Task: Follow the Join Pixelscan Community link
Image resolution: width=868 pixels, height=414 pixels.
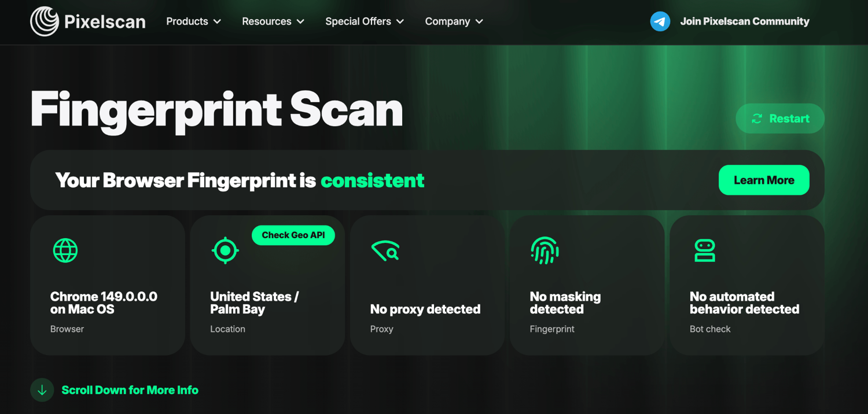Action: (745, 21)
